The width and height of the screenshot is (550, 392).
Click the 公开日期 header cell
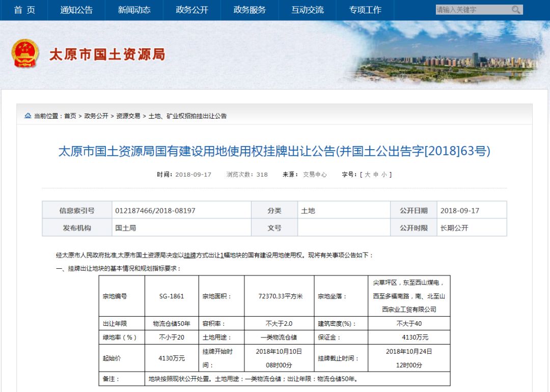414,210
